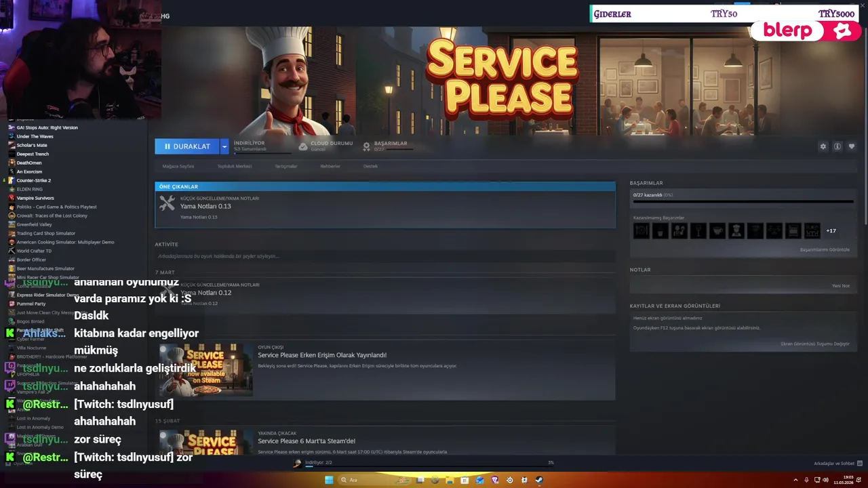
Task: Click the 0/27 achievements progress bar
Action: pyautogui.click(x=743, y=201)
